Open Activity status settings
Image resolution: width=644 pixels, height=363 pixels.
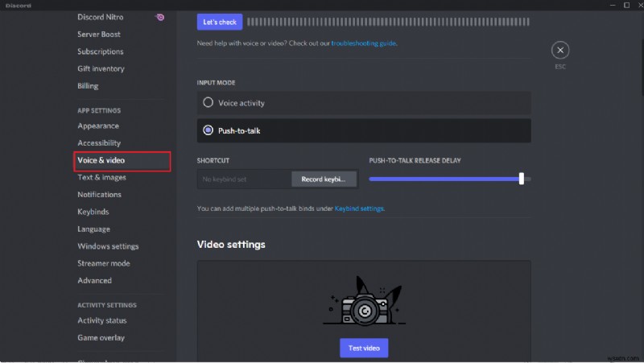[102, 320]
